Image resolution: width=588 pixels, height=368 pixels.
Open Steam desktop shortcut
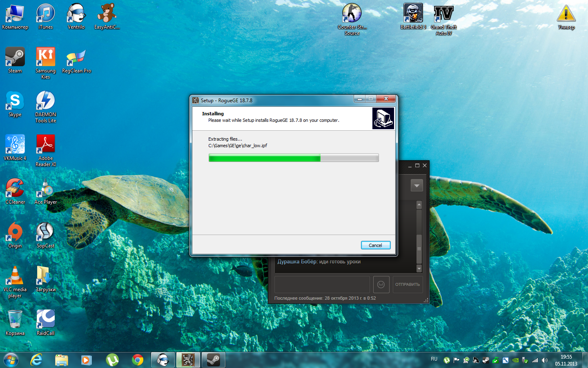[15, 61]
